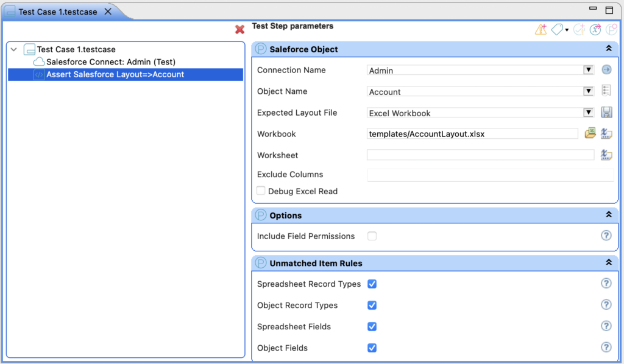Click the substitution variables icon beside Worksheet
The height and width of the screenshot is (364, 624).
click(606, 155)
